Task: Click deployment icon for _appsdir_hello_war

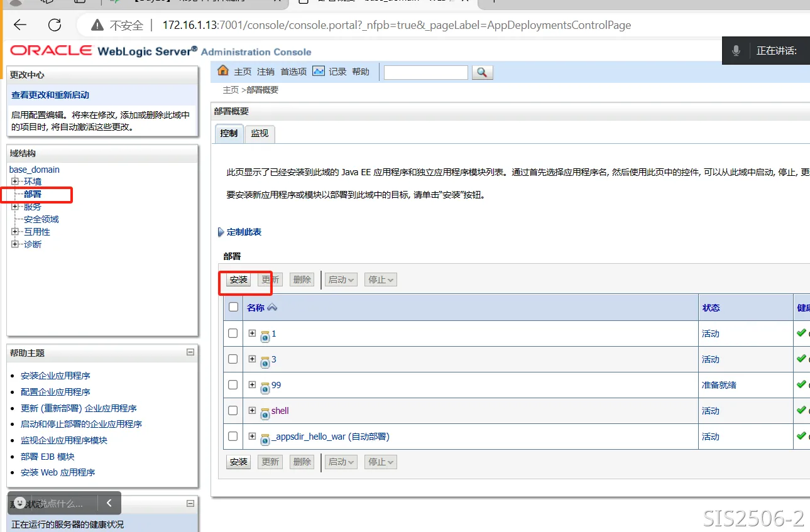Action: 265,439
